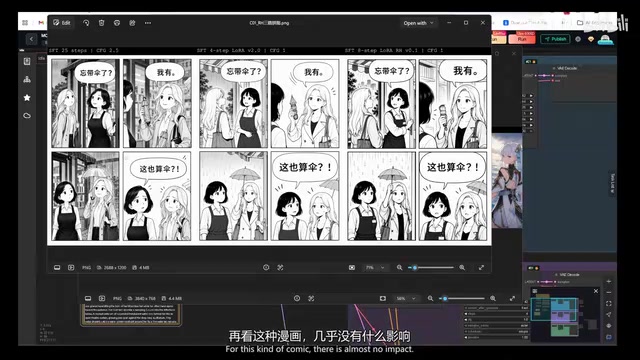Click the green Publish button
Image resolution: width=640 pixels, height=360 pixels.
coord(556,39)
